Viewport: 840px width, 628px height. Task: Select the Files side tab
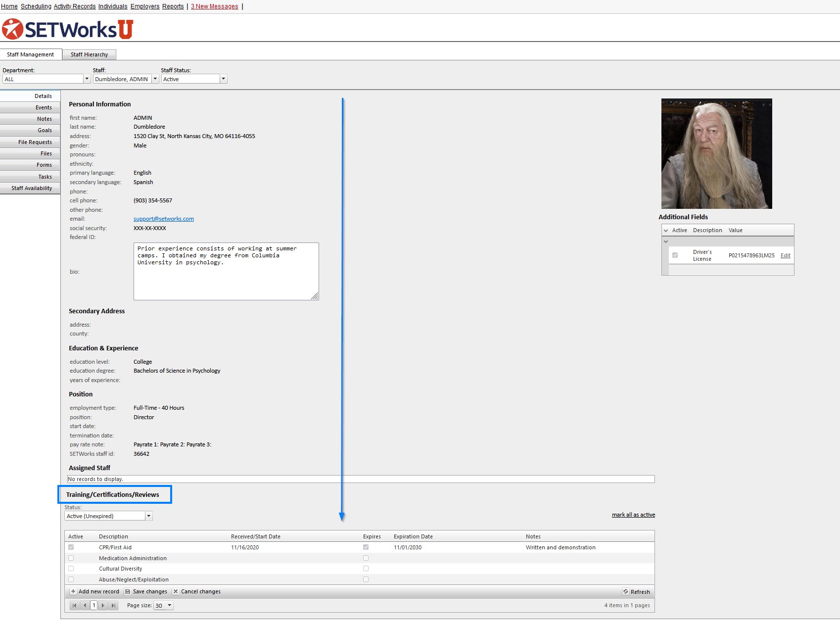30,153
